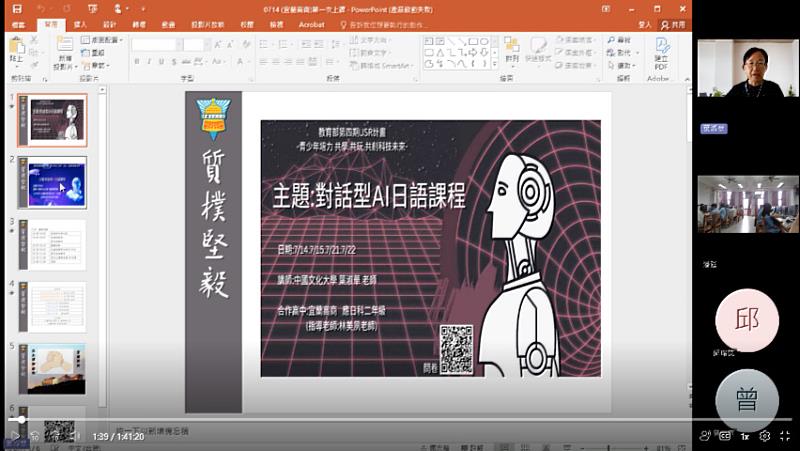This screenshot has height=451, width=800.
Task: Select rectangle shape in shapes gallery
Action: pyautogui.click(x=473, y=41)
